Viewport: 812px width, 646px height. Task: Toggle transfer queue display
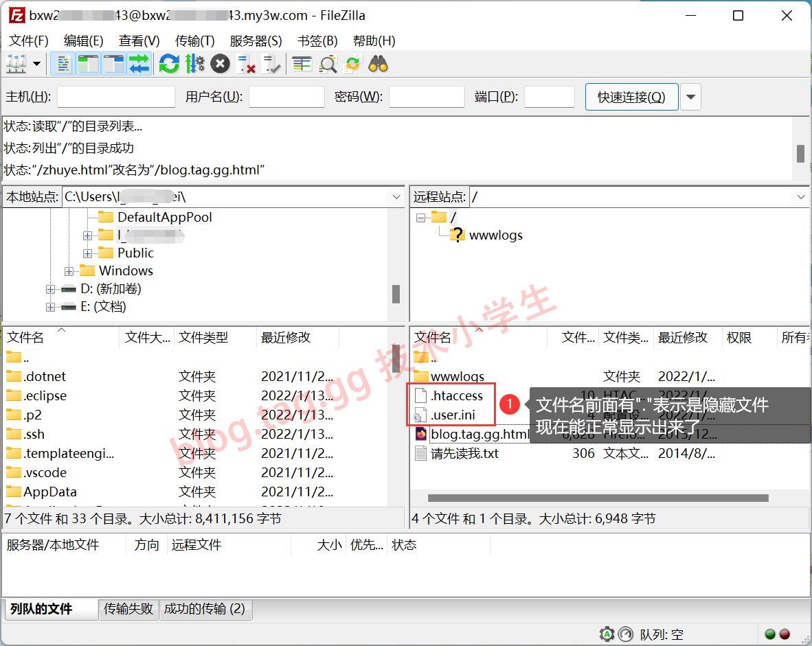click(139, 65)
